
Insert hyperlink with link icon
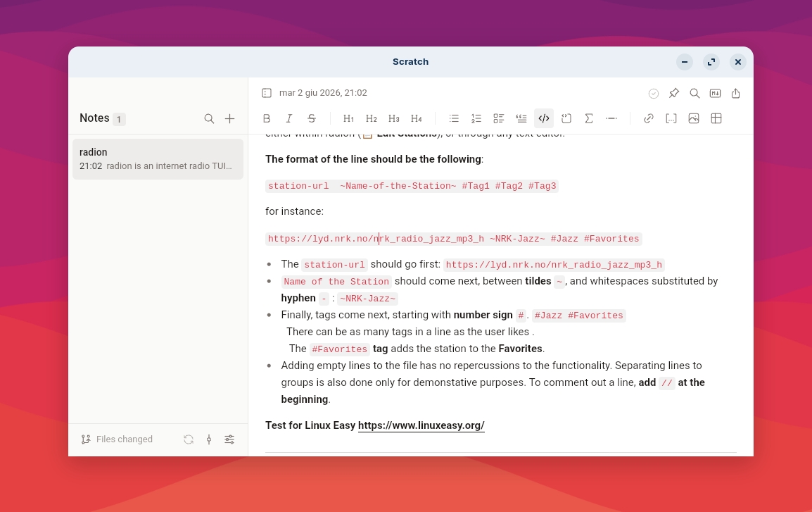pos(648,119)
